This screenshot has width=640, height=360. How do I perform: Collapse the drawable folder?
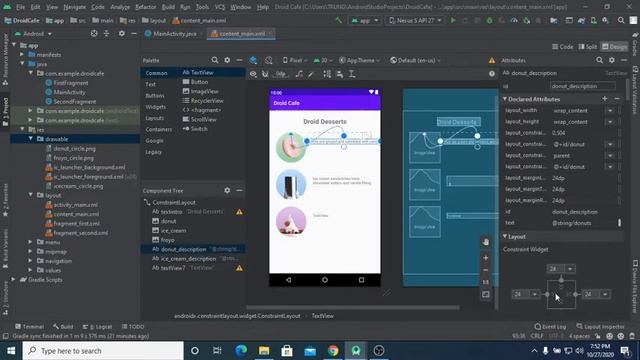click(31, 139)
